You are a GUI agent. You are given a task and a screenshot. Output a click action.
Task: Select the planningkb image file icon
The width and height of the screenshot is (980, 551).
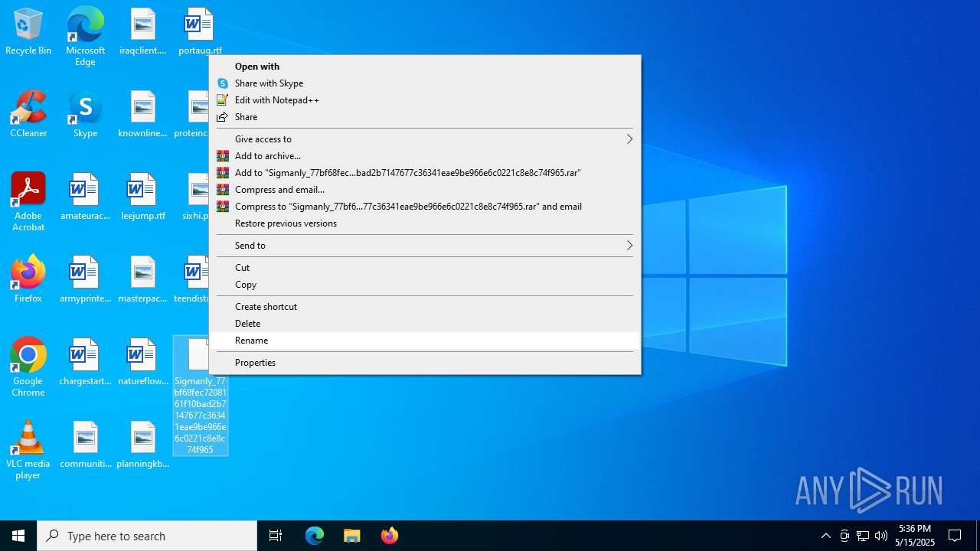click(x=142, y=445)
